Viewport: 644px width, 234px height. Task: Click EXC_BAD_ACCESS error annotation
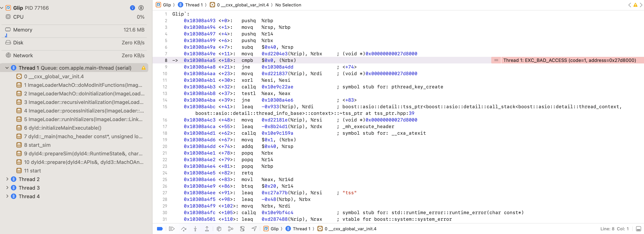[x=569, y=60]
